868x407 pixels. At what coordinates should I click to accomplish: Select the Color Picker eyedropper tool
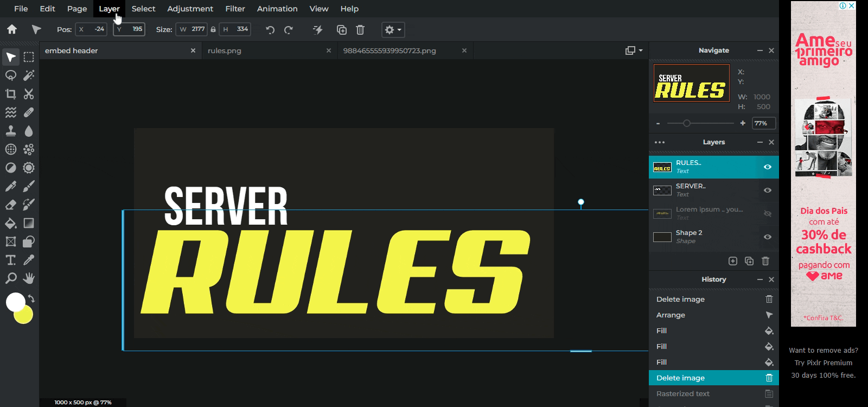(29, 260)
